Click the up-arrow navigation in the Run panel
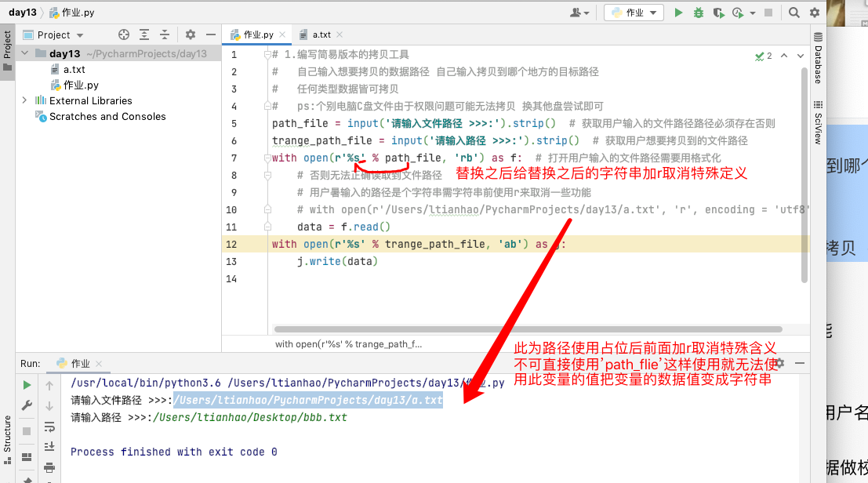 (x=49, y=386)
